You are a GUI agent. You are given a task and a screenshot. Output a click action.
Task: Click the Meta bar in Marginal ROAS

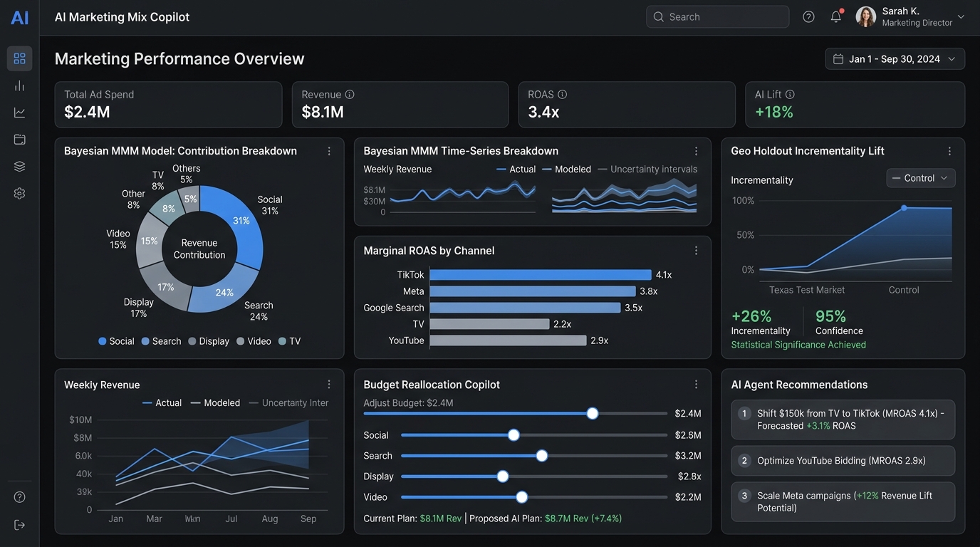tap(533, 291)
